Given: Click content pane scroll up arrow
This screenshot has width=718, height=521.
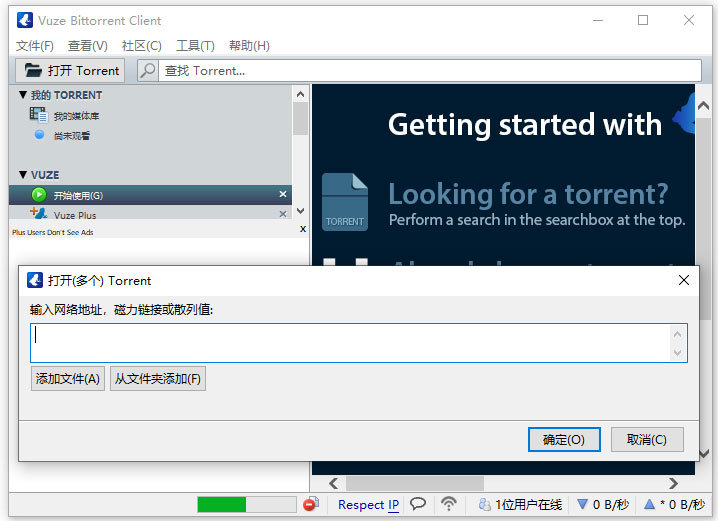Looking at the screenshot, I should tap(703, 106).
